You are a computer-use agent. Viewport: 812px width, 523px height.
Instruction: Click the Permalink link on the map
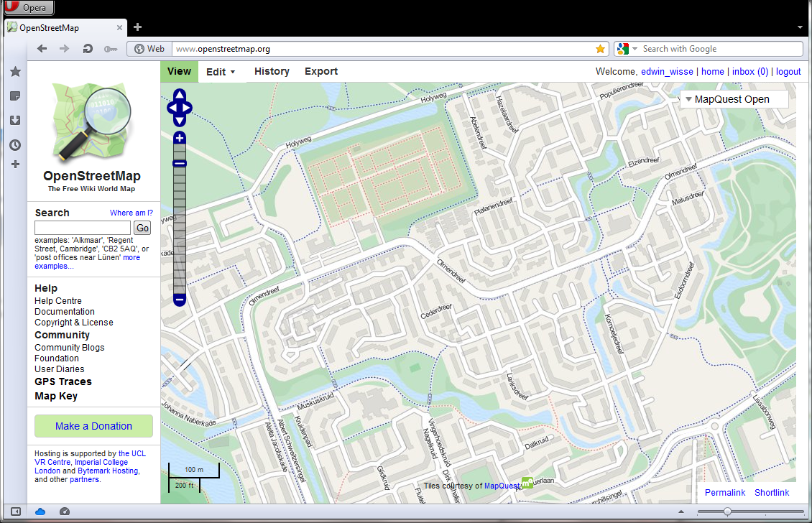click(725, 492)
